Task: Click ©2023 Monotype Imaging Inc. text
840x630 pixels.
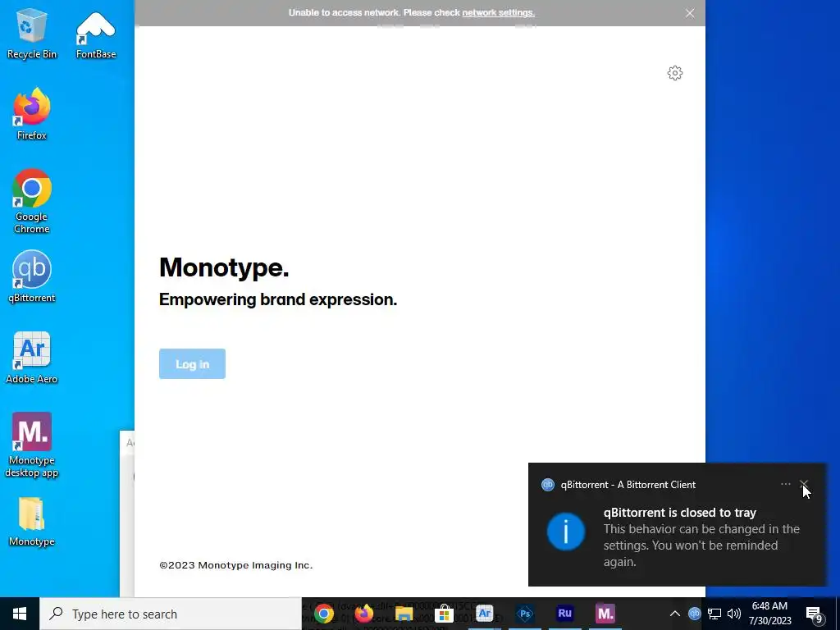Action: (236, 565)
